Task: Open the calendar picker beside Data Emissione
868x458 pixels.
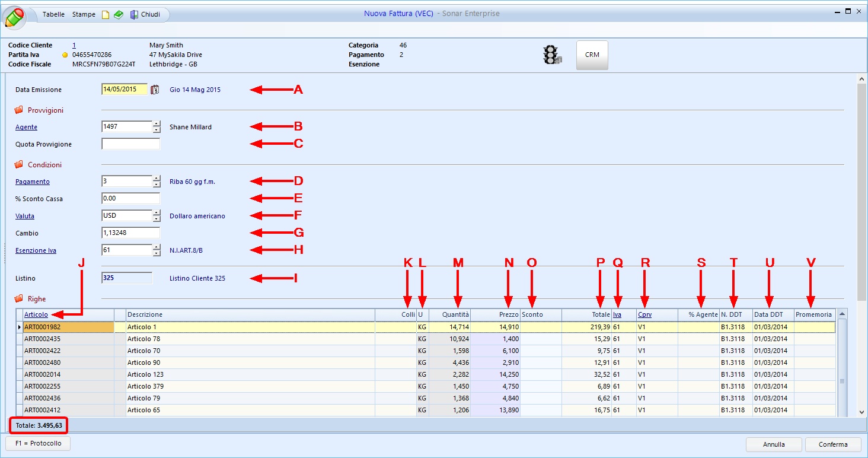Action: click(155, 90)
